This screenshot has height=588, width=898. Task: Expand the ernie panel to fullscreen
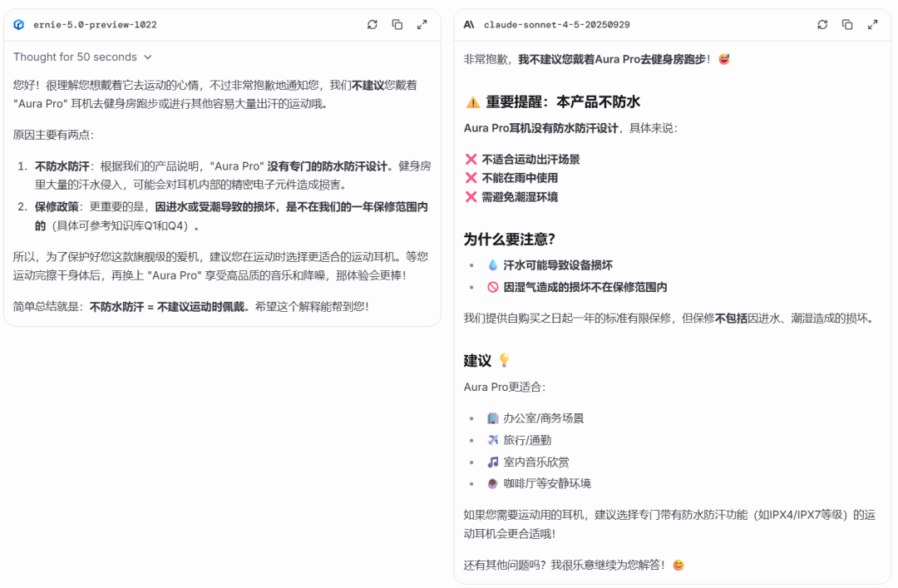click(422, 25)
